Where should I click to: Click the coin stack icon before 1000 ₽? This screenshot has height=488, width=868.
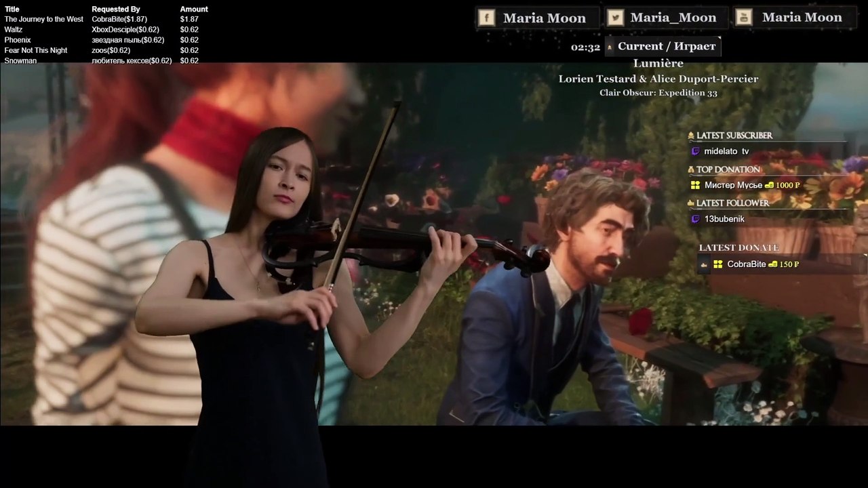pos(769,185)
